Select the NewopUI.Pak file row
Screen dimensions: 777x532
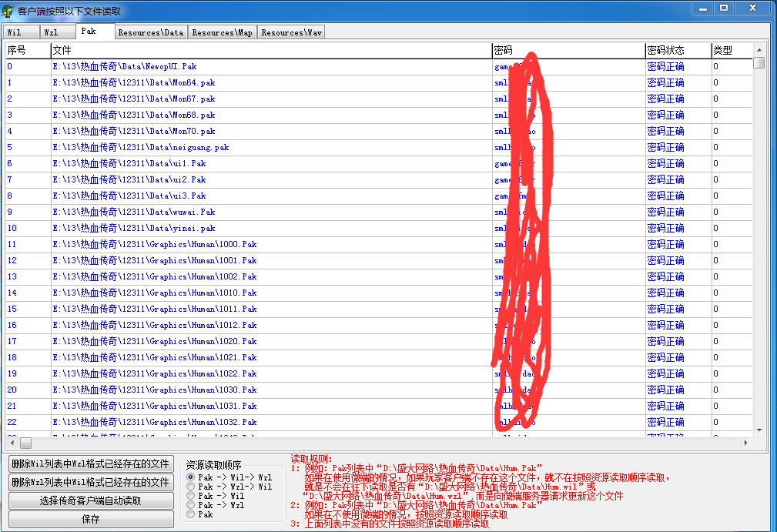tap(125, 67)
